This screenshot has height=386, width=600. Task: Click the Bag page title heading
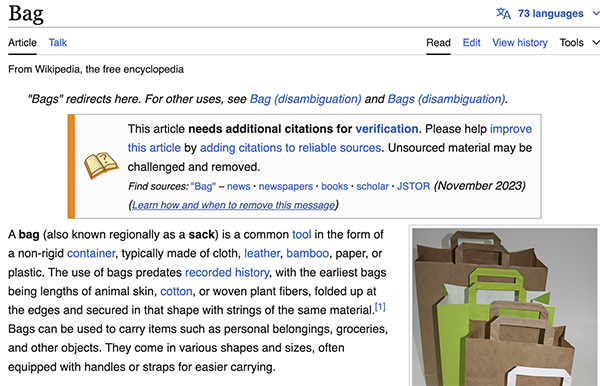(26, 14)
